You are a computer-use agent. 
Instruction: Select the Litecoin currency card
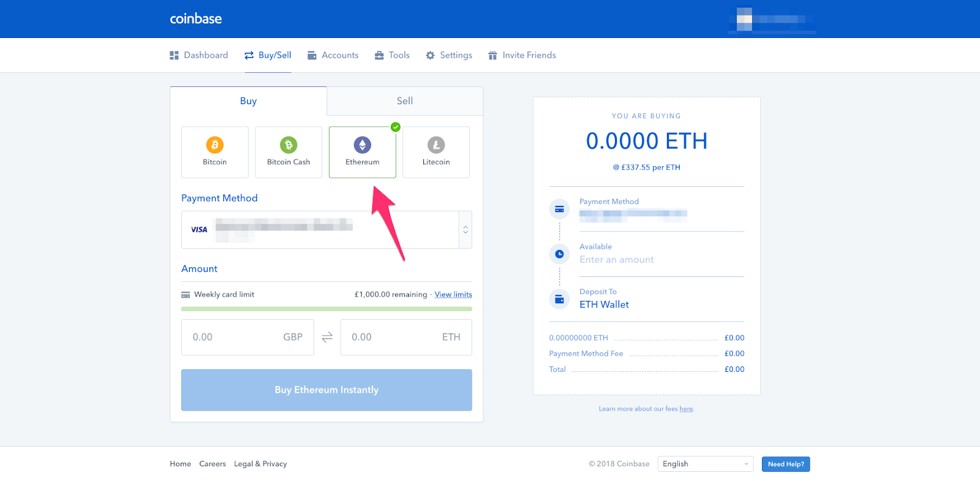[436, 152]
